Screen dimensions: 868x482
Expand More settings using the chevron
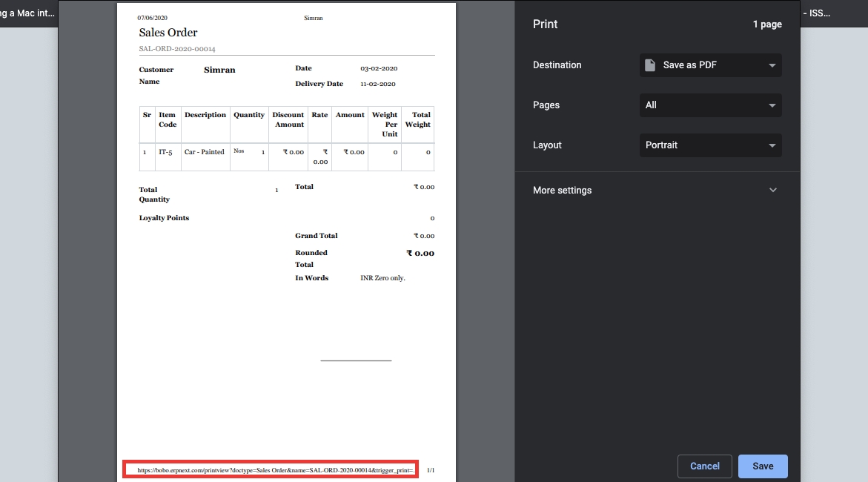773,191
